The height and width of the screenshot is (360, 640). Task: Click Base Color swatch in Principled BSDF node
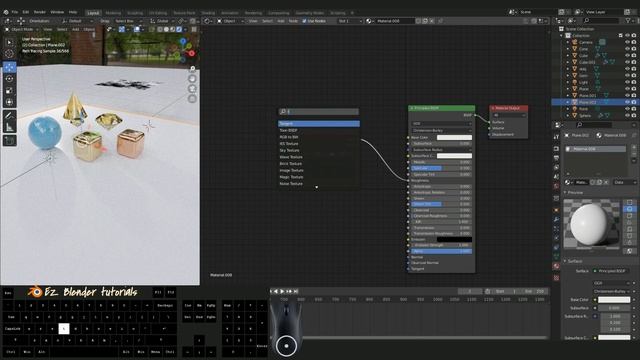pos(454,138)
